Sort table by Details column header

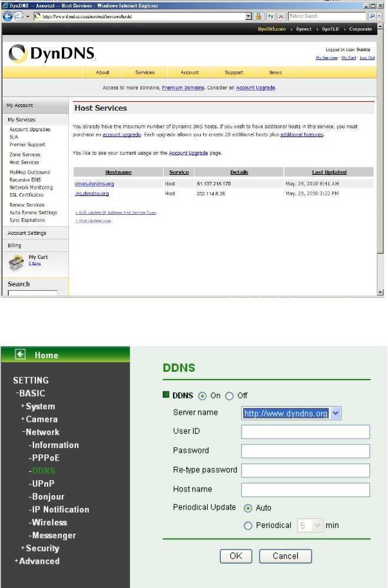tap(239, 172)
